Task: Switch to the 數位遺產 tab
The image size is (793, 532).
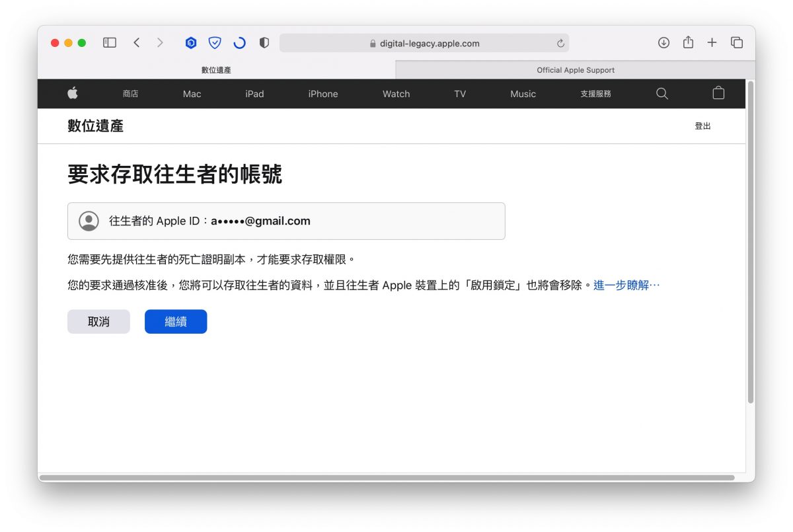Action: (217, 70)
